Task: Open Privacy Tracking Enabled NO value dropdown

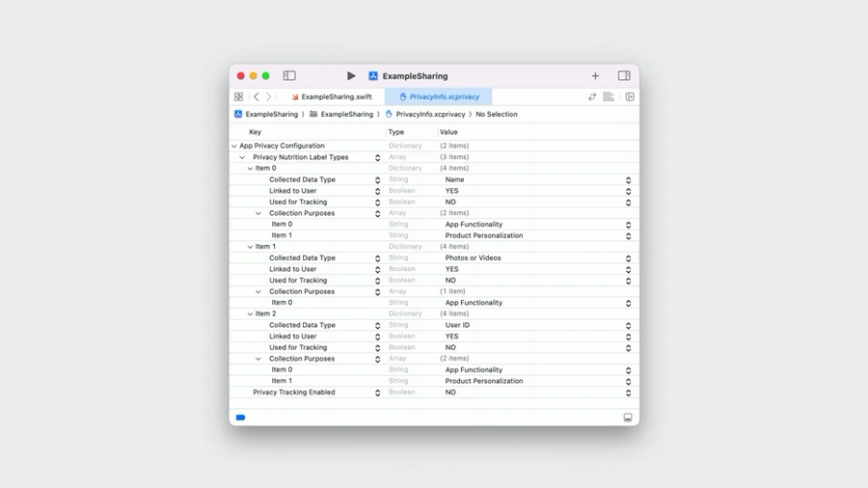Action: pyautogui.click(x=628, y=393)
